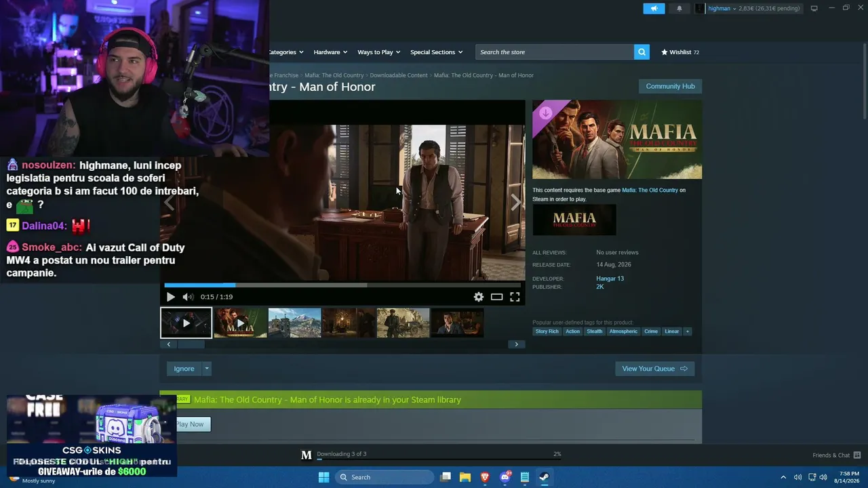868x488 pixels.
Task: Enter fullscreen on the trailer video
Action: tap(515, 297)
